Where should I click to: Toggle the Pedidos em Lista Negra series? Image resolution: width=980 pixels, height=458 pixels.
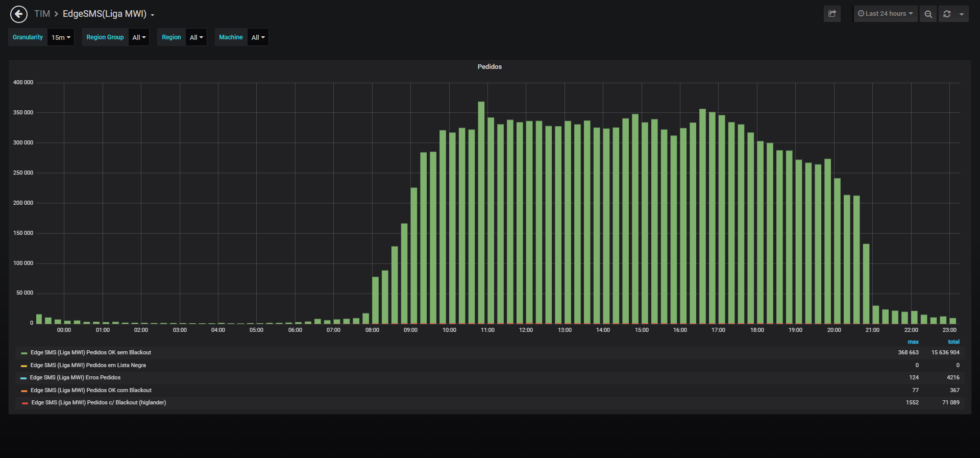tap(88, 365)
